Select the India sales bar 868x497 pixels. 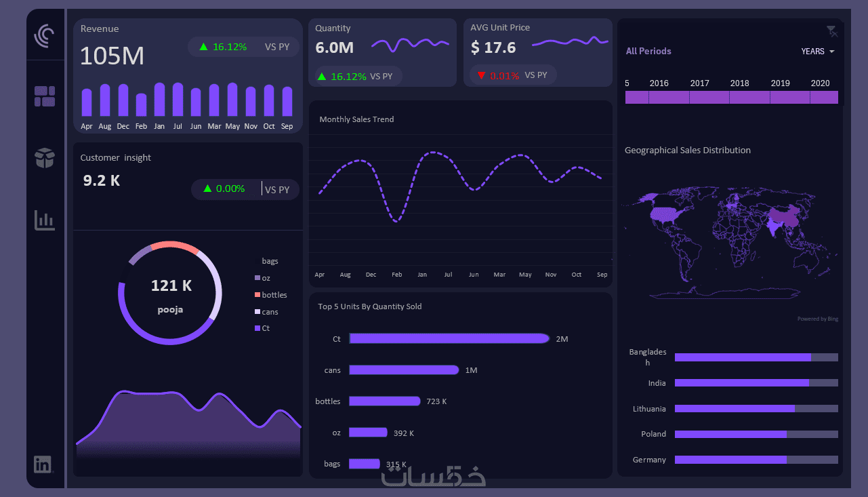pos(756,383)
